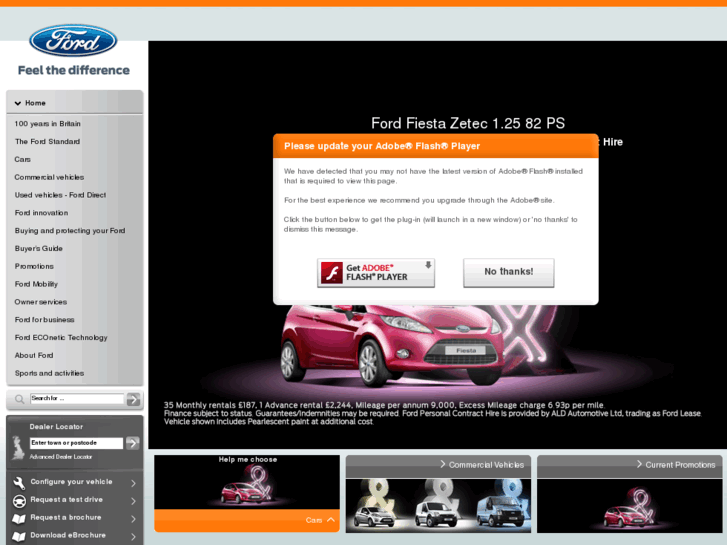Open Ford ECOnetic Technology

point(61,338)
